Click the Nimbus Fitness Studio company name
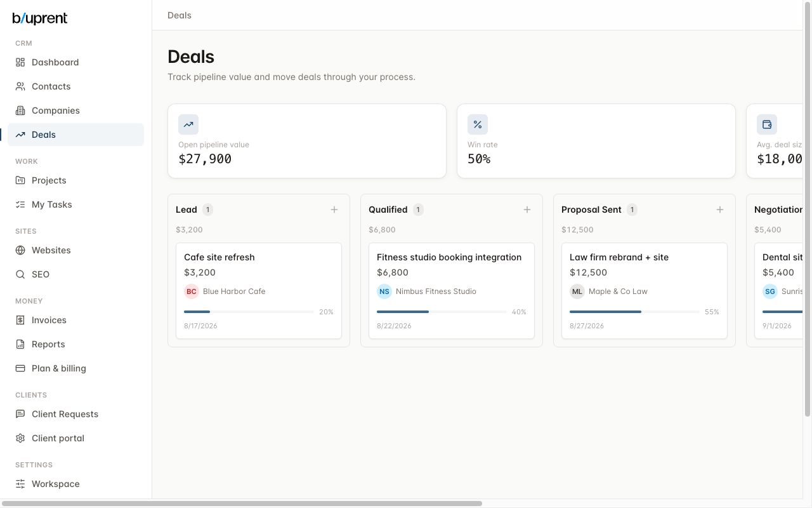 436,291
